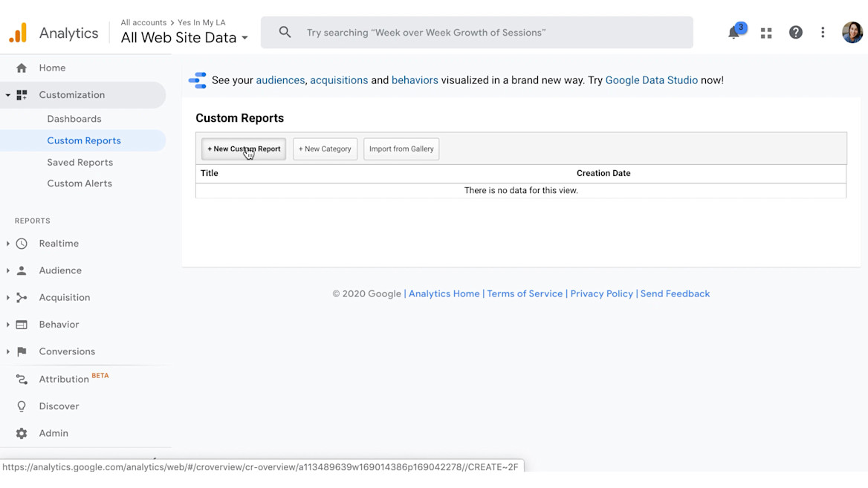Open the Privacy Policy link
The width and height of the screenshot is (868, 488).
pyautogui.click(x=602, y=294)
